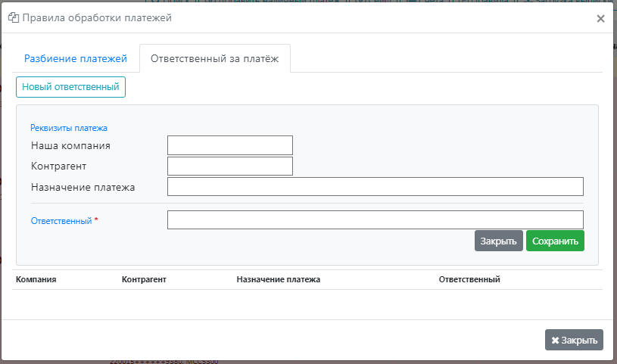The image size is (617, 364).
Task: Click the gray Закрыть button in form
Action: 499,241
